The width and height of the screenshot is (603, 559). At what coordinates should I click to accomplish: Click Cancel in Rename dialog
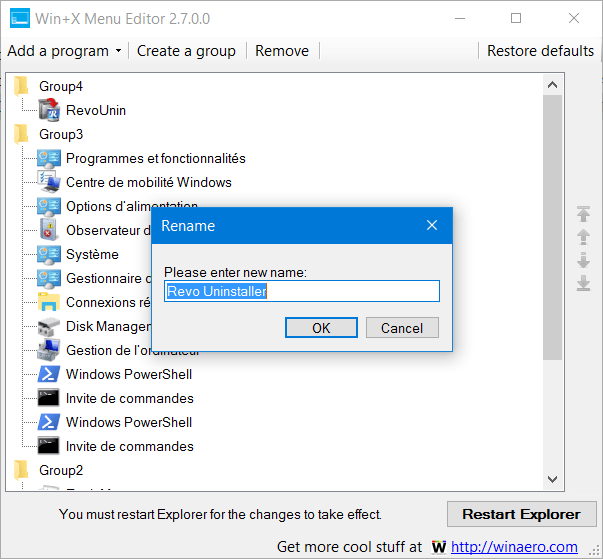(x=402, y=328)
